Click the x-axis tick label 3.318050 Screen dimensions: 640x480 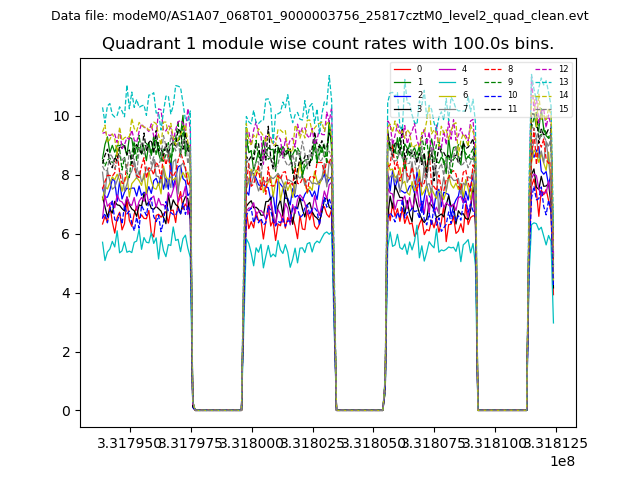pos(372,442)
